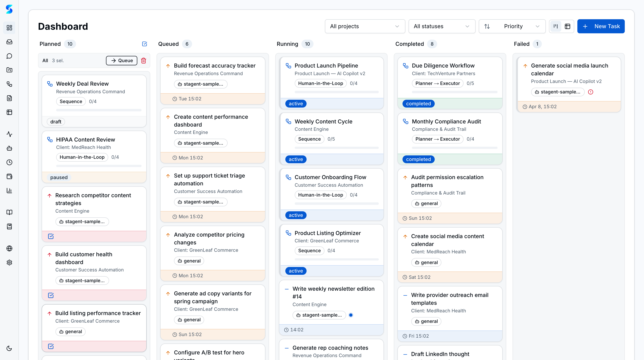Create a New Task
Image resolution: width=644 pixels, height=360 pixels.
pyautogui.click(x=601, y=26)
